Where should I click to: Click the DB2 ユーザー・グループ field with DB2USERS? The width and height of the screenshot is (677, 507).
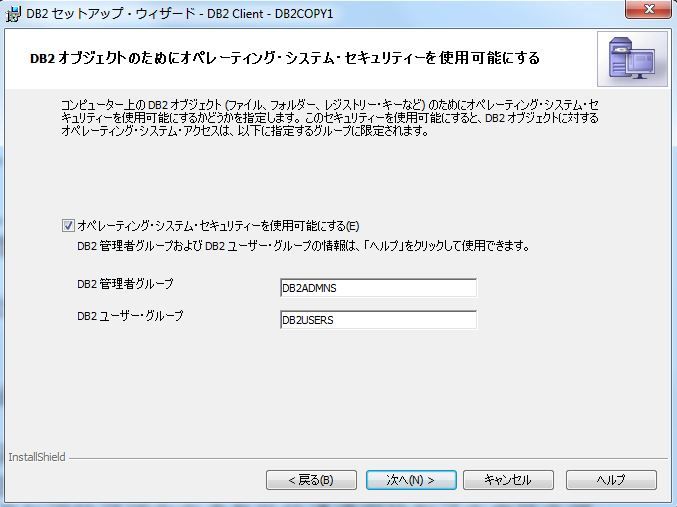click(378, 320)
